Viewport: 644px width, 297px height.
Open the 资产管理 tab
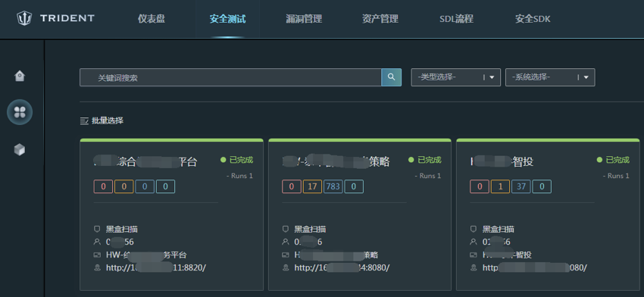click(x=380, y=19)
